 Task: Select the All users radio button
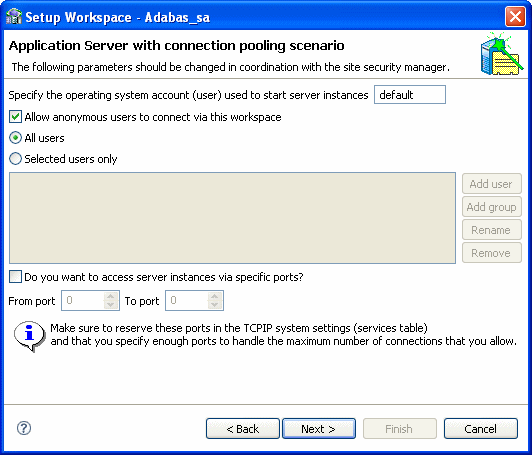point(15,138)
